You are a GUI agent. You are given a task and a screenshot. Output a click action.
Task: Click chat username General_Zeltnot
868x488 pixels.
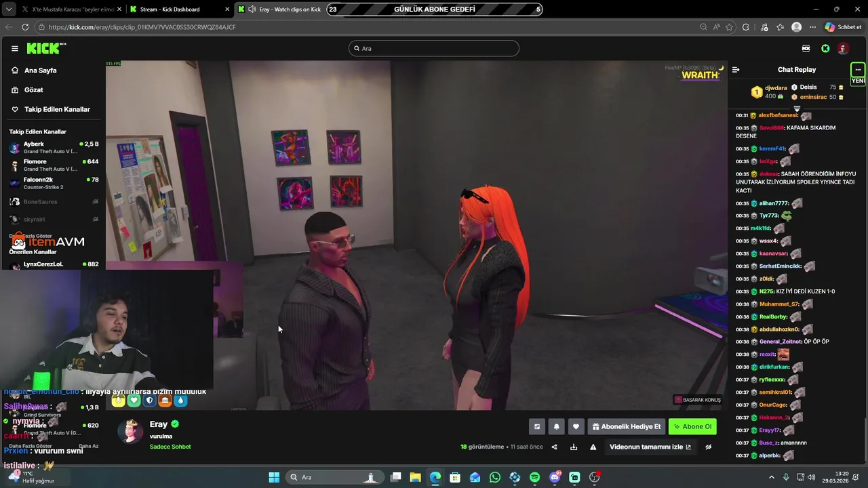click(781, 342)
